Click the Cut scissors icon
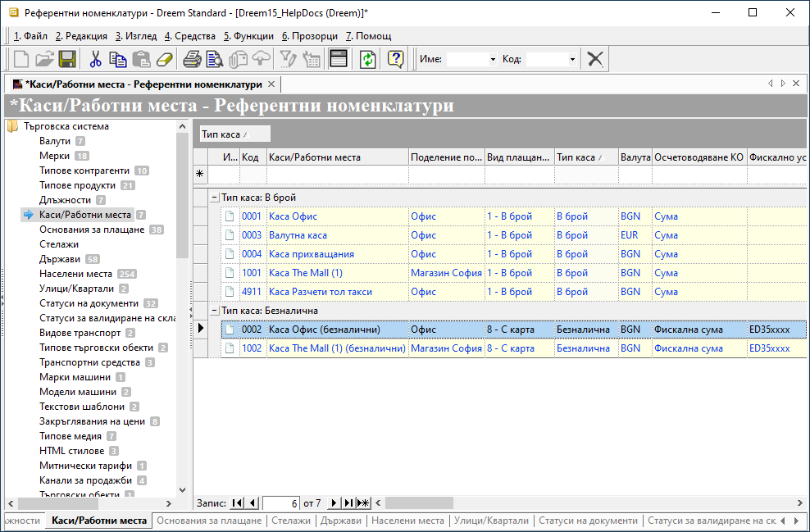Image resolution: width=810 pixels, height=532 pixels. point(95,59)
